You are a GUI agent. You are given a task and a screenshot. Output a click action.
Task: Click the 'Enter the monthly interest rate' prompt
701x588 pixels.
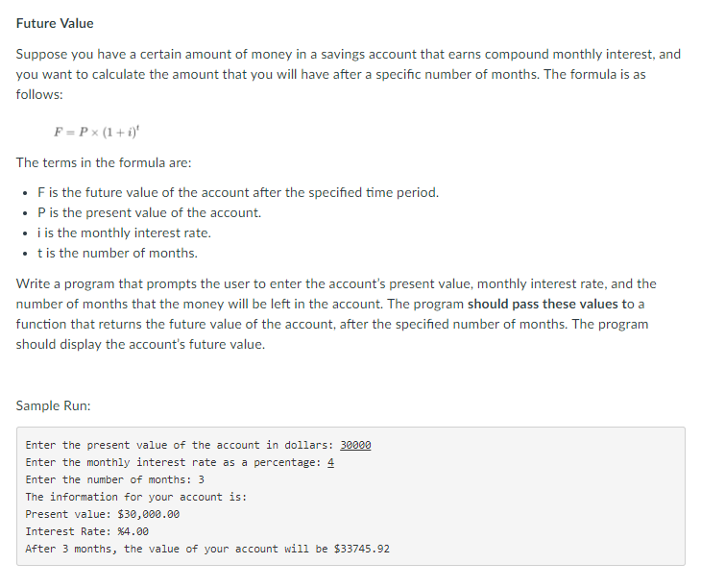coord(174,462)
